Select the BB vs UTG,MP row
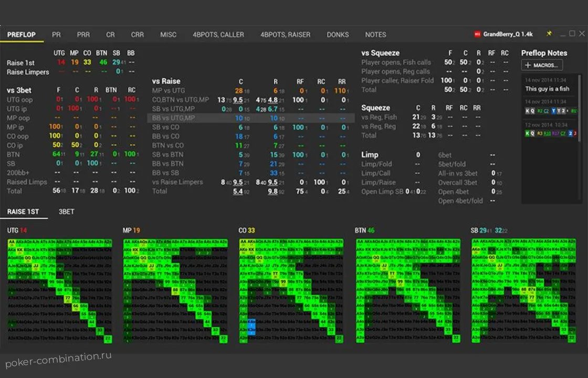The width and height of the screenshot is (588, 378). point(173,118)
